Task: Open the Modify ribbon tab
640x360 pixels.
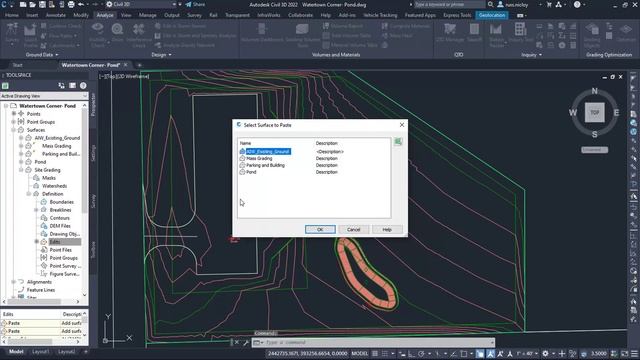Action: click(x=81, y=15)
